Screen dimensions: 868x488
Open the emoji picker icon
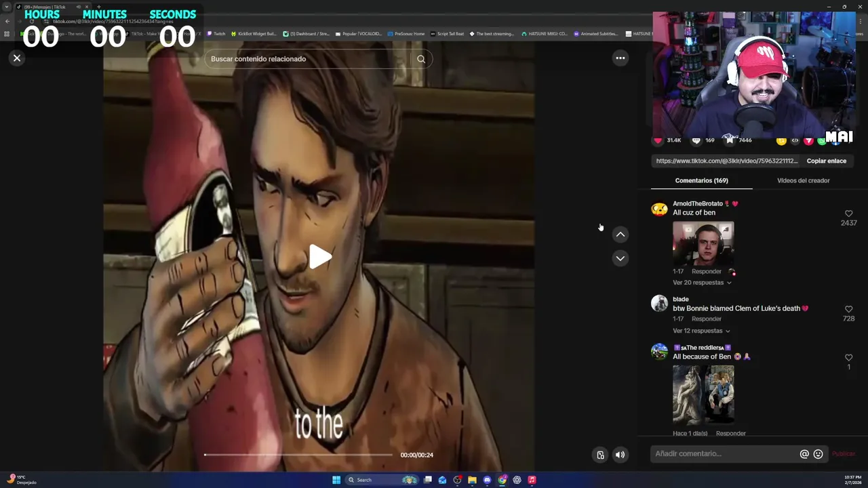pos(818,454)
